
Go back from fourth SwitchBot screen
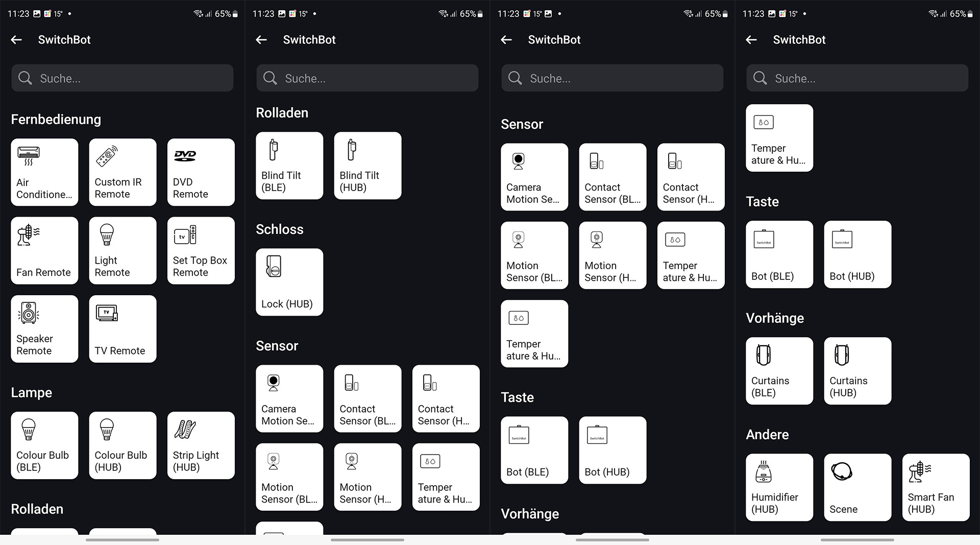click(751, 40)
